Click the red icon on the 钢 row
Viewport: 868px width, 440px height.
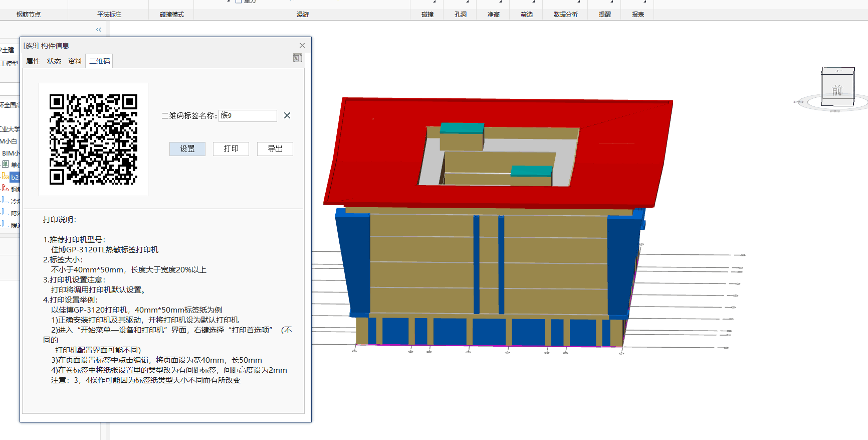5,188
